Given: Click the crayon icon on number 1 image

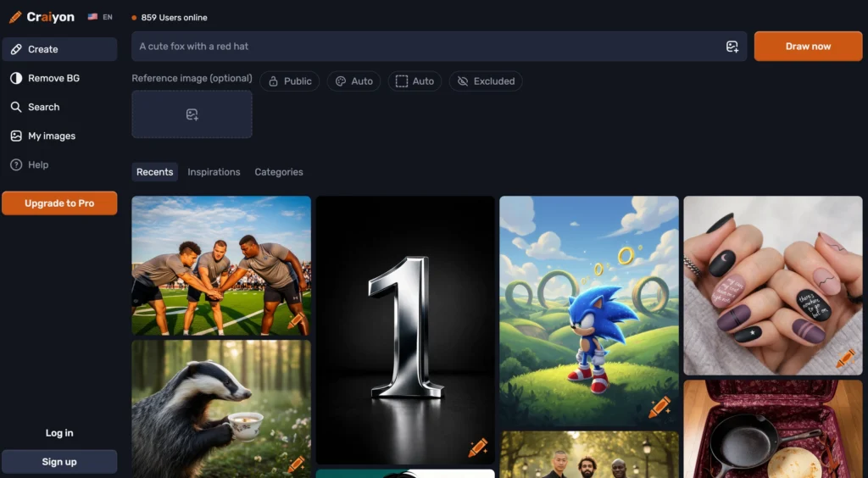Looking at the screenshot, I should coord(478,447).
